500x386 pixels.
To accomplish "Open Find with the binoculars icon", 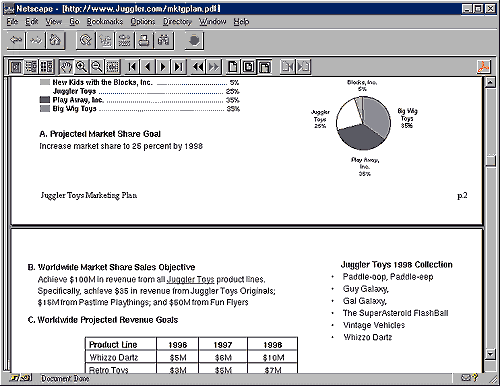I will [163, 41].
